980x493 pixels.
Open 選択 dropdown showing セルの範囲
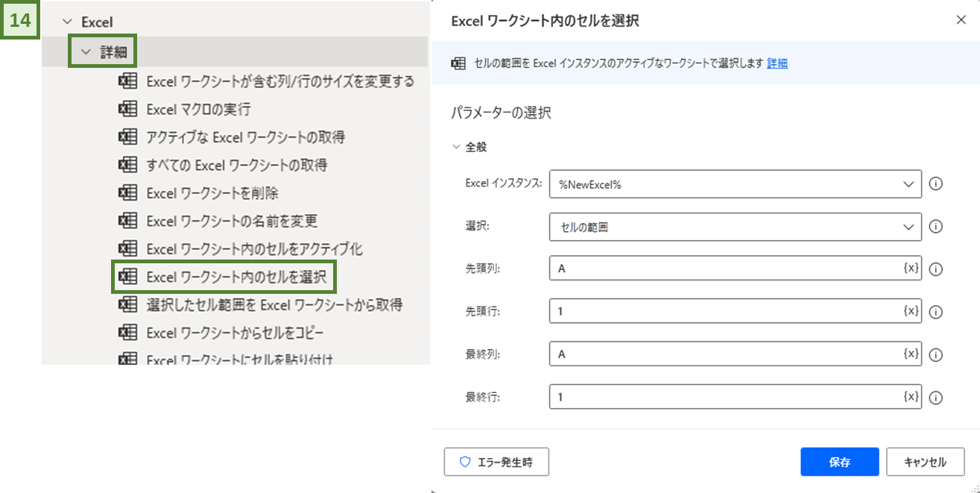735,227
